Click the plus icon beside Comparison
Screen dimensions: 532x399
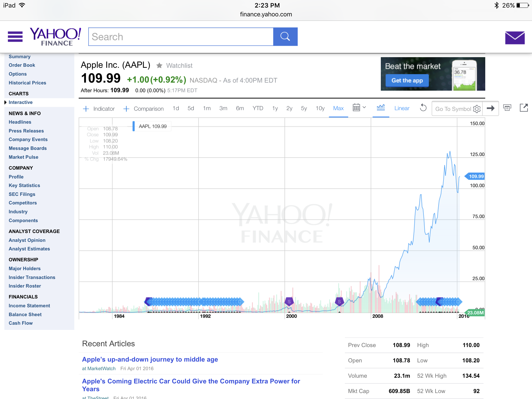coord(126,109)
